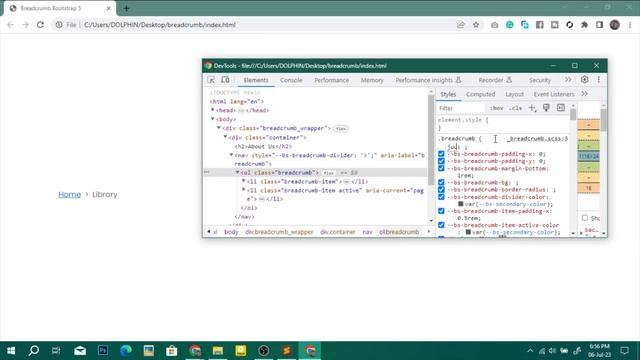Open the Recorder tab
640x360 pixels.
pos(495,80)
